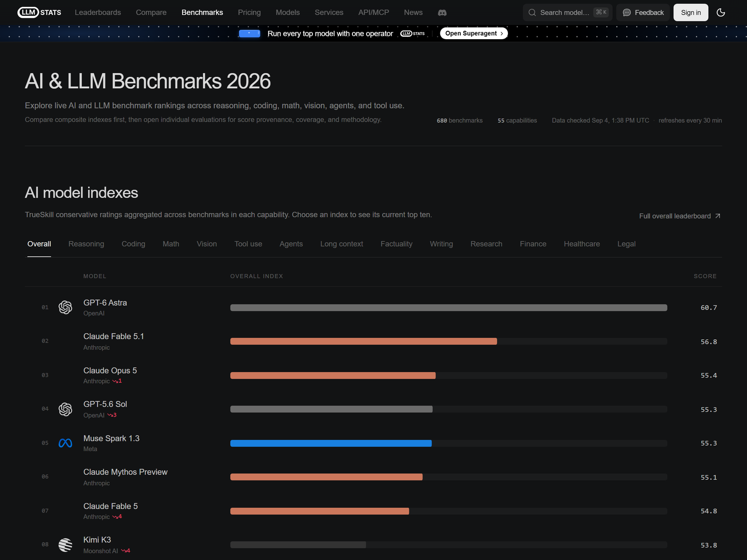Image resolution: width=747 pixels, height=560 pixels.
Task: Open the GPT-6 Astra model link
Action: (x=105, y=303)
